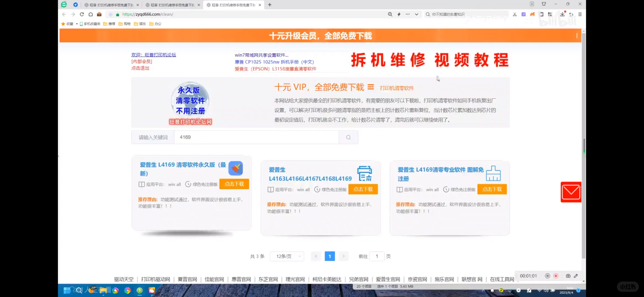
Task: Click the 点击退出 logout link
Action: point(140,68)
